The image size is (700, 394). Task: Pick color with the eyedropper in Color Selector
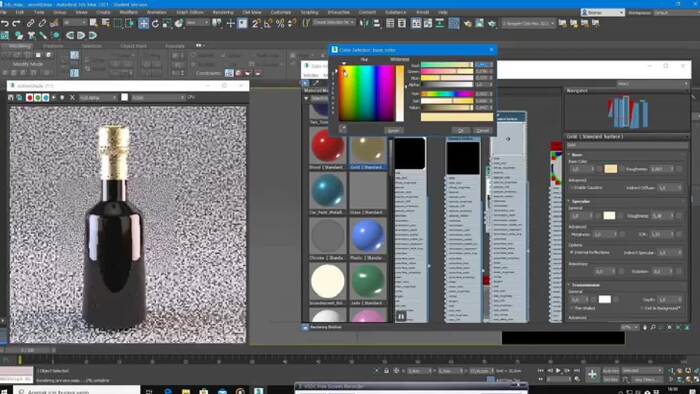342,129
